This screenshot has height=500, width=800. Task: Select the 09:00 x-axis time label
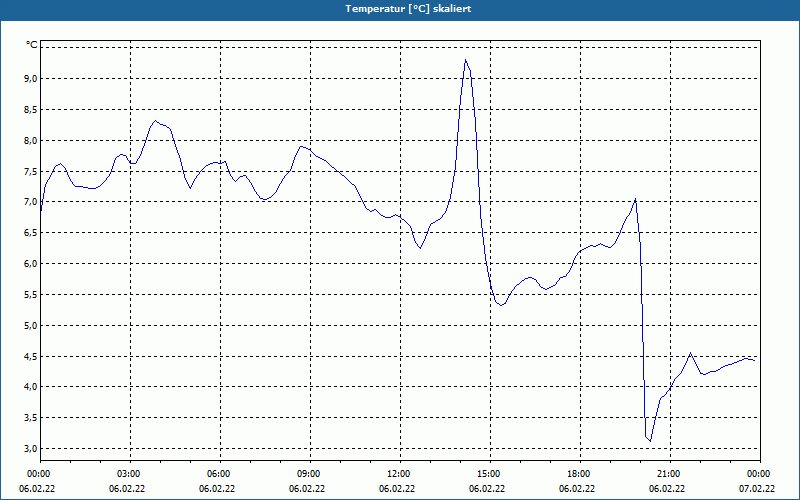(307, 474)
